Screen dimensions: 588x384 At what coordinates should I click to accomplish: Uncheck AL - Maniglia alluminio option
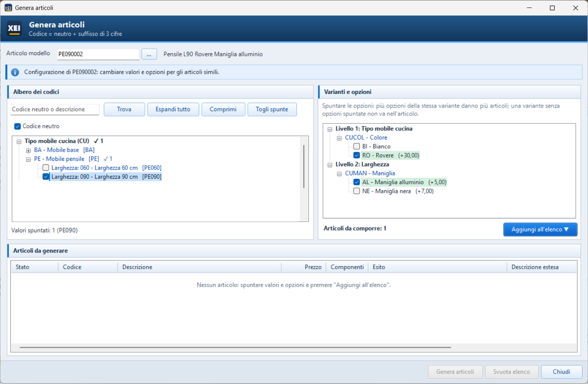pyautogui.click(x=357, y=182)
